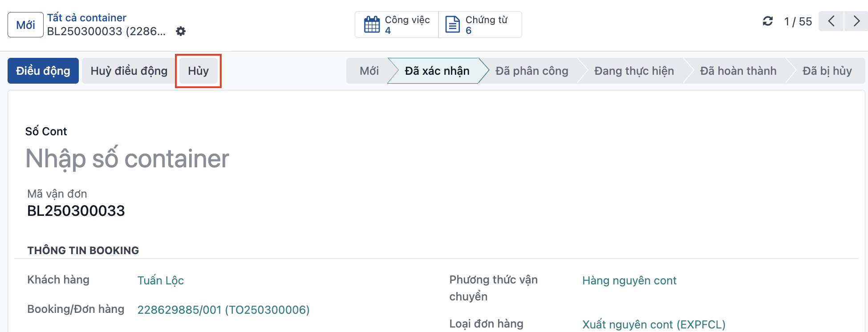The height and width of the screenshot is (332, 868).
Task: Go to previous record arrow
Action: pos(831,21)
